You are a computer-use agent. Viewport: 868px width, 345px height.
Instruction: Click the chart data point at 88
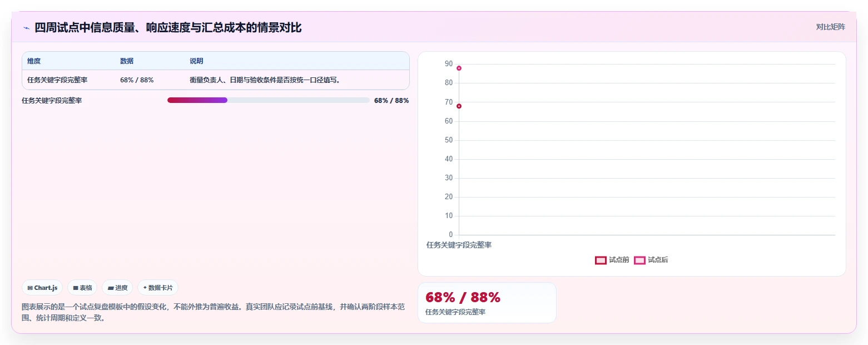tap(459, 68)
